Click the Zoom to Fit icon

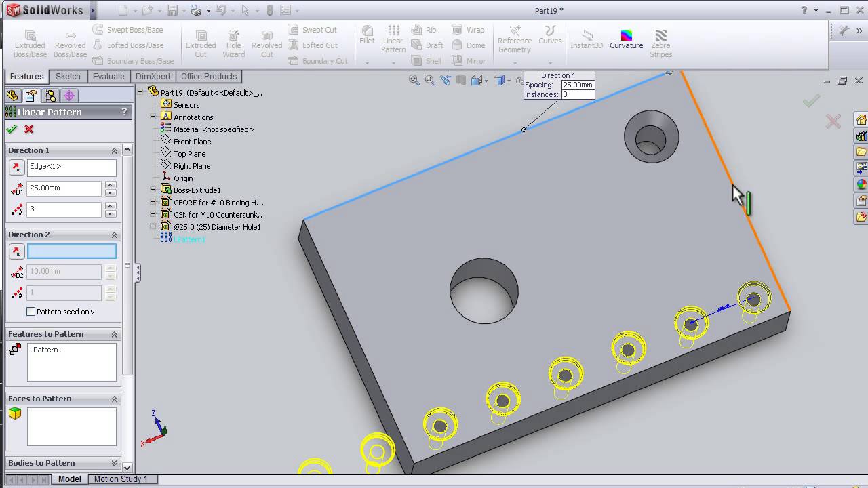(x=414, y=80)
